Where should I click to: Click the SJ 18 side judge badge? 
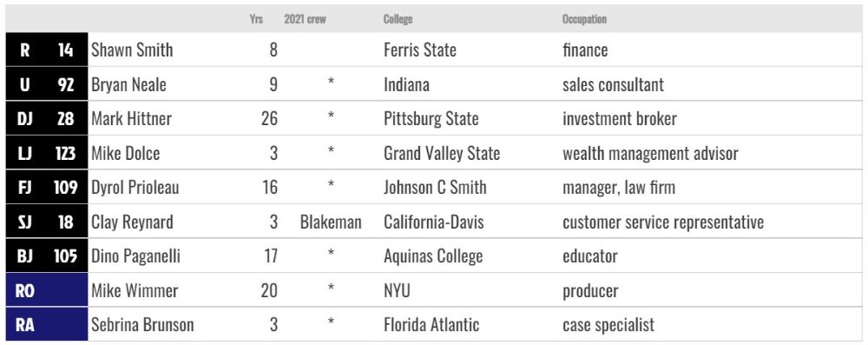point(47,222)
